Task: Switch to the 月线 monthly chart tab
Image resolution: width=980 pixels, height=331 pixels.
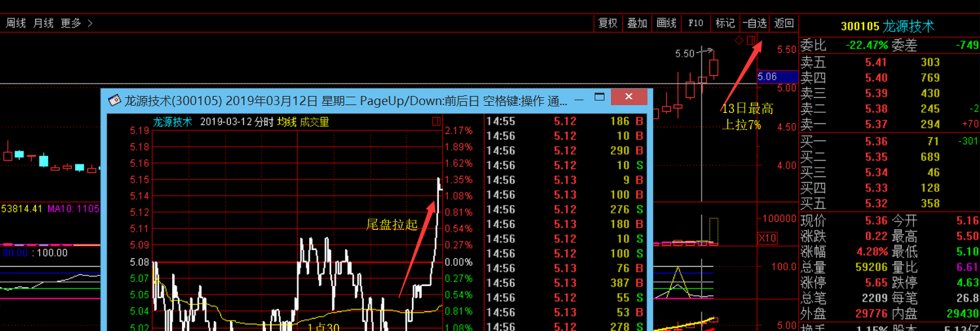Action: click(x=43, y=23)
